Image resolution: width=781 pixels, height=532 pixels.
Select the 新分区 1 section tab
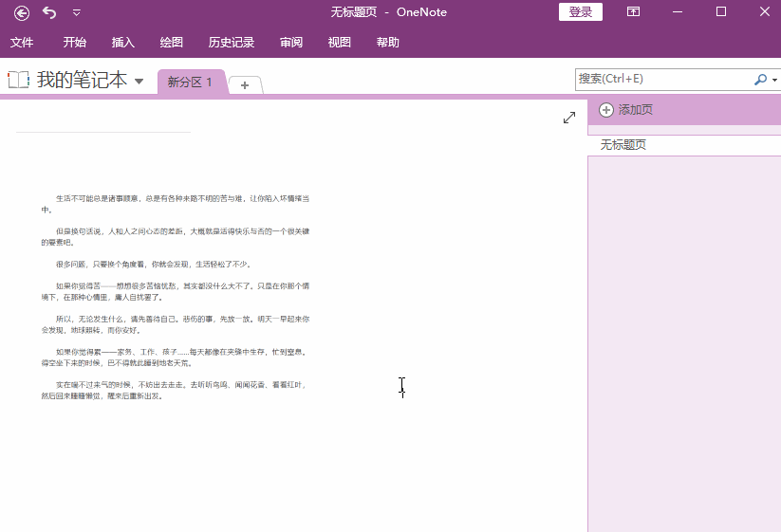tap(191, 82)
